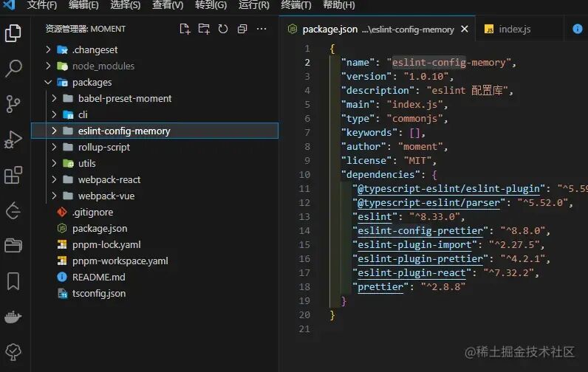Open tsconfig.json file

[x=99, y=293]
